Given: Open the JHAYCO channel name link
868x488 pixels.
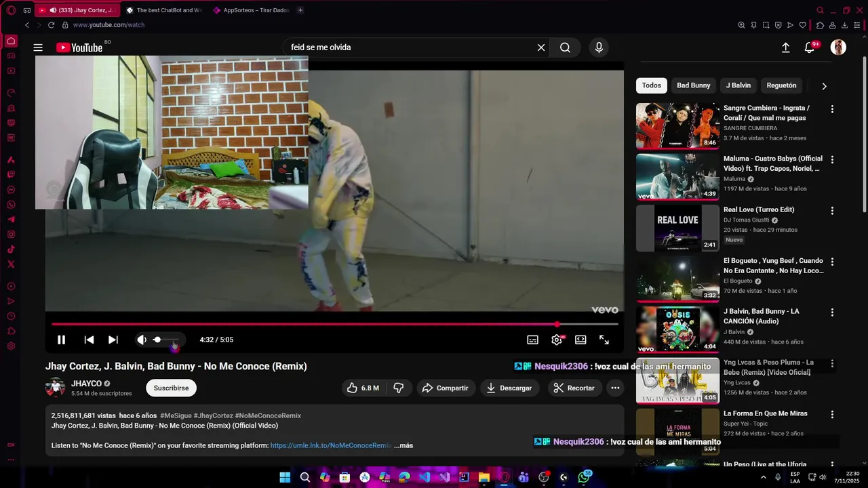Looking at the screenshot, I should point(86,384).
